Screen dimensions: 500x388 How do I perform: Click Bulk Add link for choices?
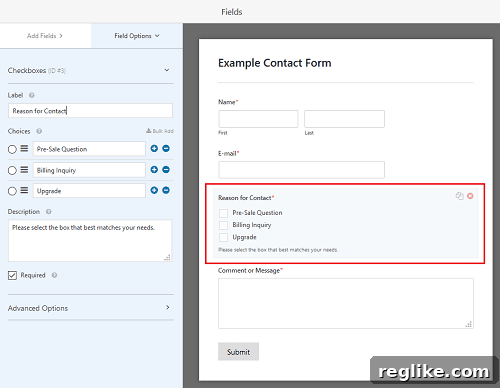click(160, 131)
